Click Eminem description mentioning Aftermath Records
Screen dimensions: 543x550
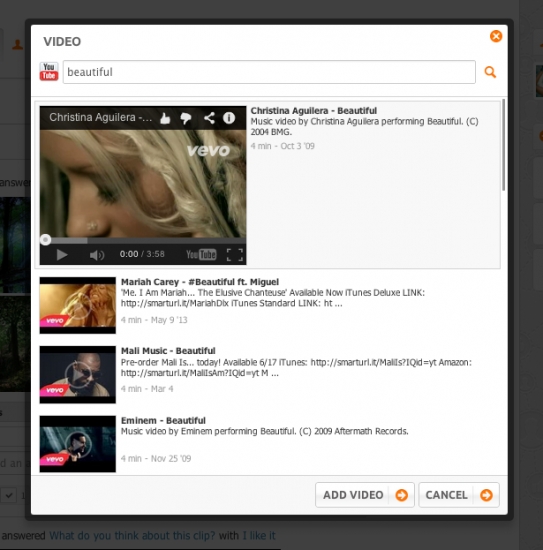click(x=264, y=431)
